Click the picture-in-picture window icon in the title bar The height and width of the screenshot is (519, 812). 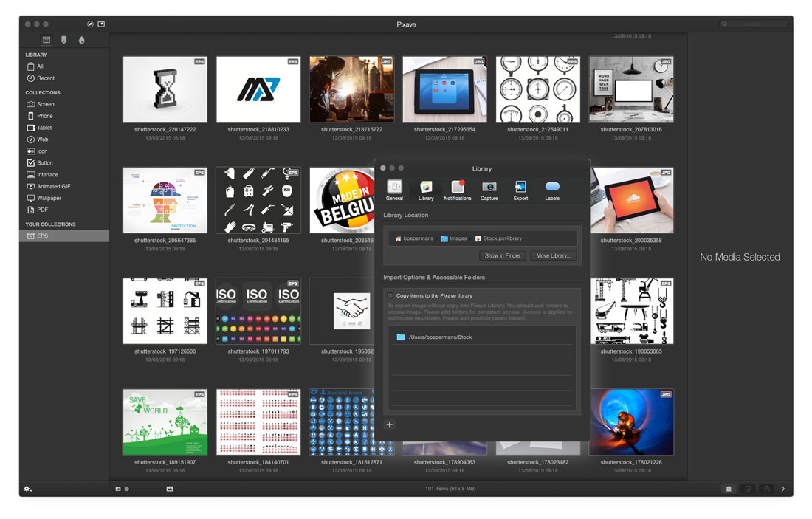102,24
